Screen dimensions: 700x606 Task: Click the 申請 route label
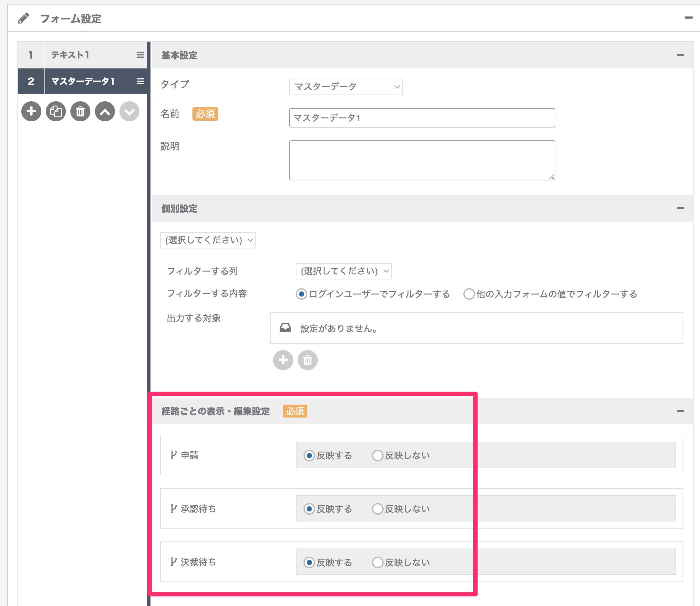tap(190, 455)
